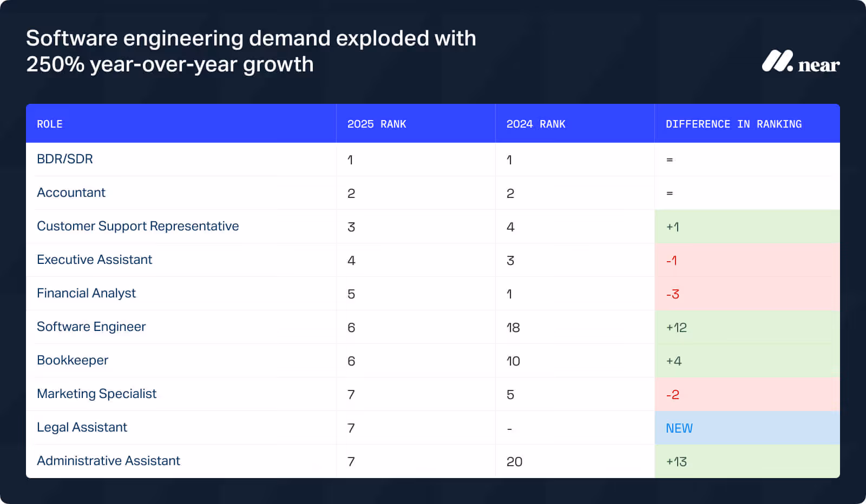
Task: Select the +13 indicator for Administrative Assistant
Action: coord(677,461)
